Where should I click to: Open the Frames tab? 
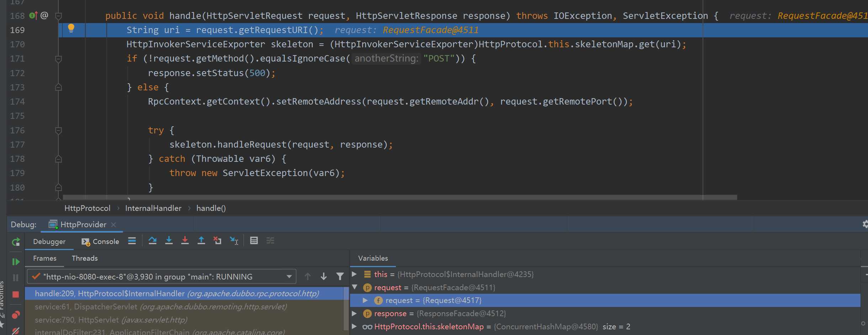click(45, 258)
